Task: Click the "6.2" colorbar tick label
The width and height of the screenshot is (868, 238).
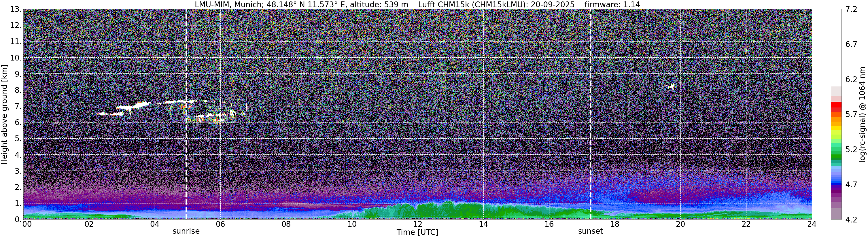Action: coord(851,80)
